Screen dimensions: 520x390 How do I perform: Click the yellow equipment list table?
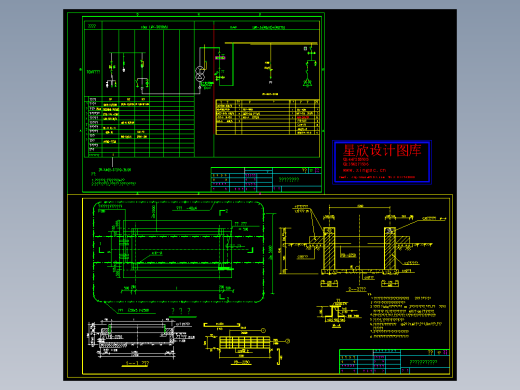(x=268, y=117)
